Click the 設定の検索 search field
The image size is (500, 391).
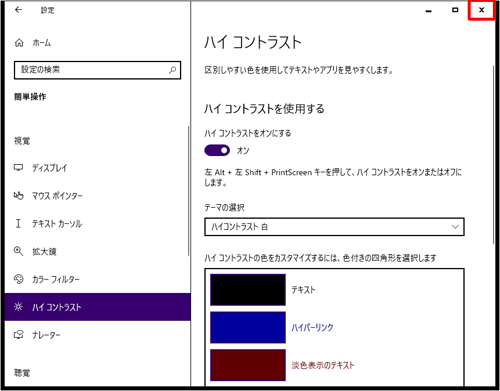point(97,70)
